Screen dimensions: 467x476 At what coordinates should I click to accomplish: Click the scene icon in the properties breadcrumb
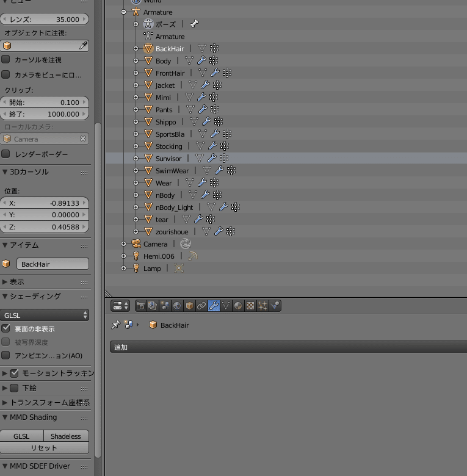128,325
